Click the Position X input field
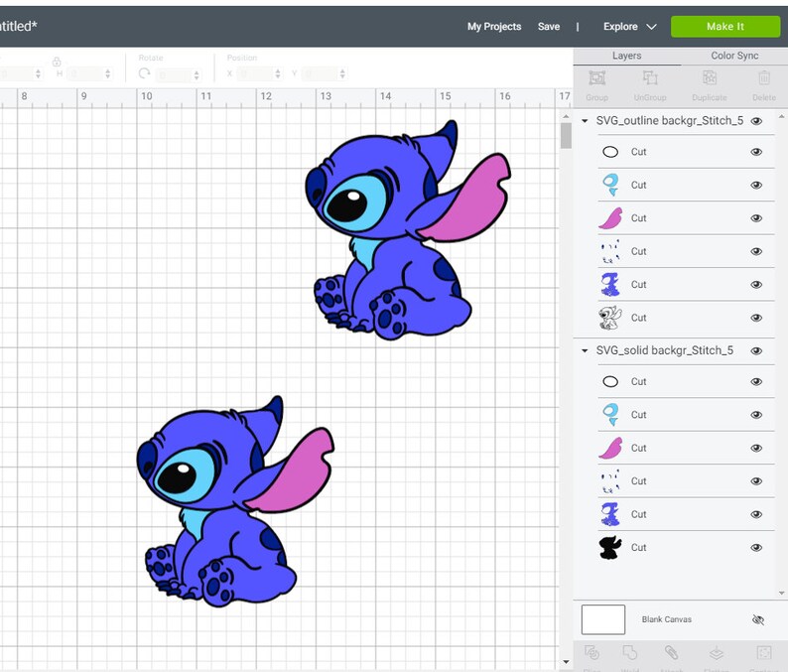Image resolution: width=788 pixels, height=672 pixels. coord(254,73)
